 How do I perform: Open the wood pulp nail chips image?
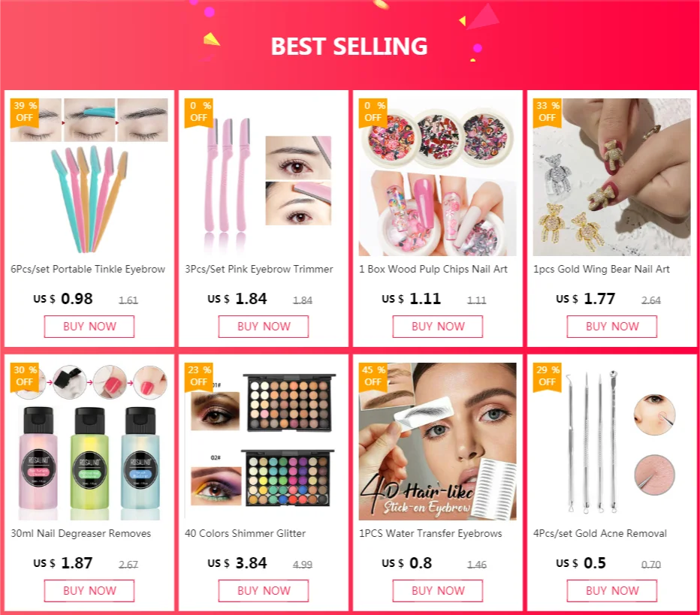click(x=437, y=177)
